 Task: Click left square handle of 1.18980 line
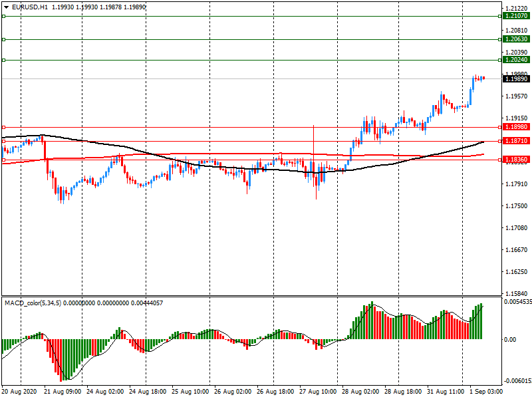(x=3, y=126)
